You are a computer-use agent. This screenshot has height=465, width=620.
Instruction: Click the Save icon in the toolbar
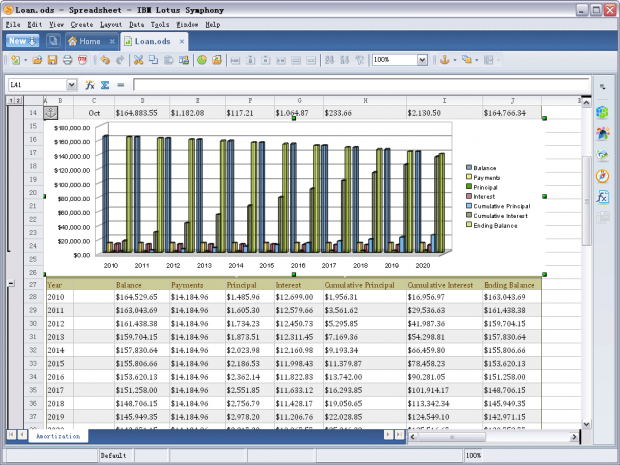click(54, 60)
